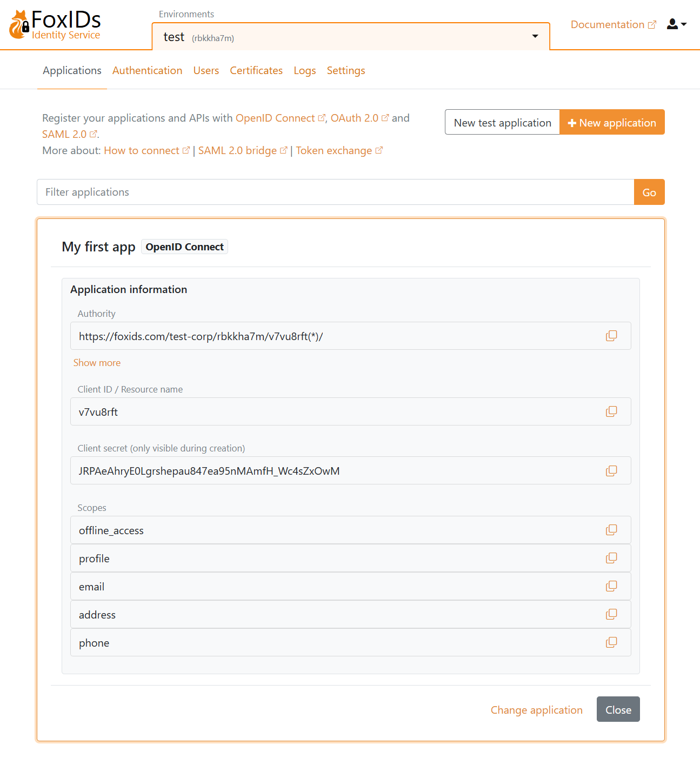This screenshot has height=771, width=700.
Task: Copy the Client ID value
Action: [611, 411]
